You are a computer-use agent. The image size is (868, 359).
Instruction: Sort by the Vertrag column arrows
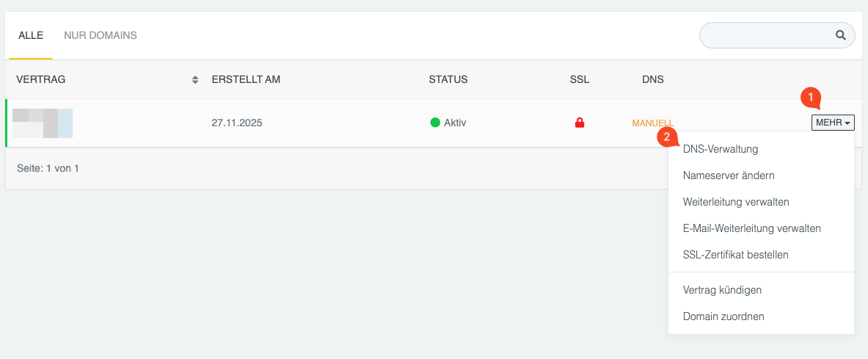pyautogui.click(x=194, y=79)
